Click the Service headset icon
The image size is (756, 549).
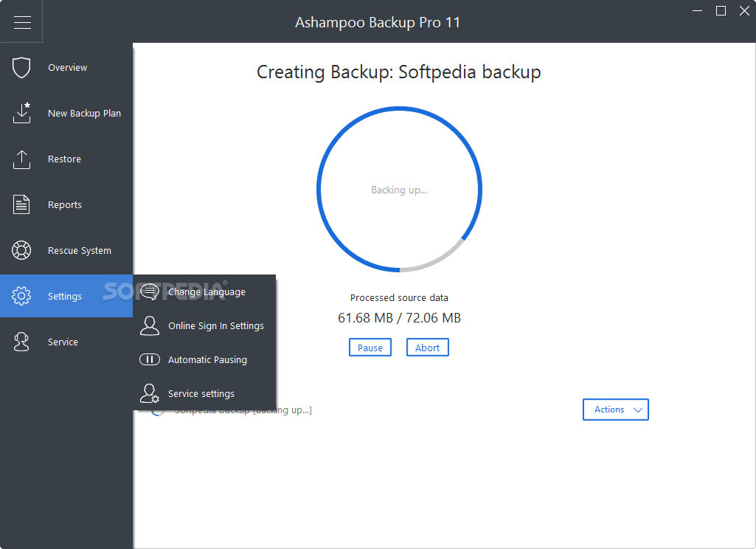21,342
